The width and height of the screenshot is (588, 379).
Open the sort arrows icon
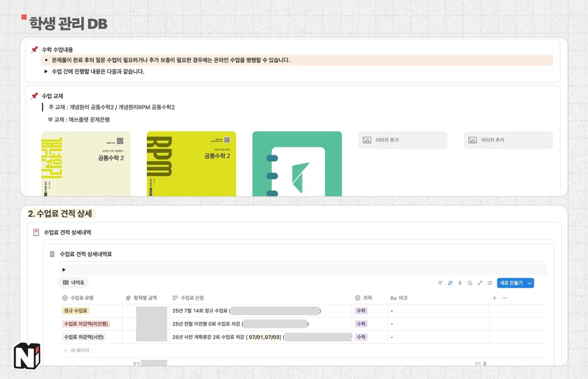[450, 283]
